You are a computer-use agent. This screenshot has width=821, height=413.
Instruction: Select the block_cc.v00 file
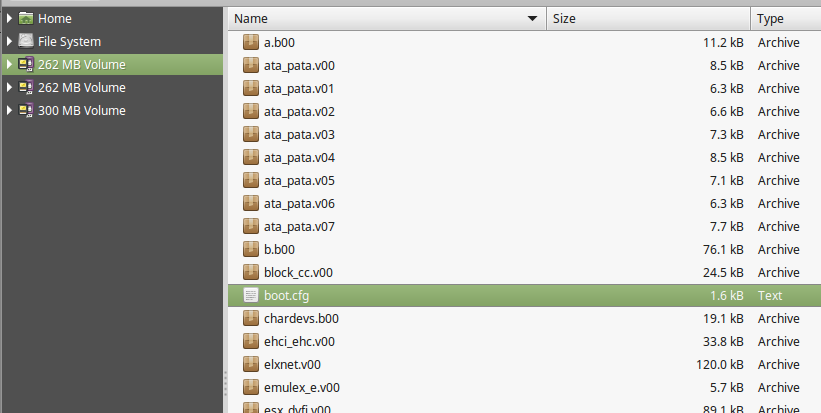(x=298, y=272)
